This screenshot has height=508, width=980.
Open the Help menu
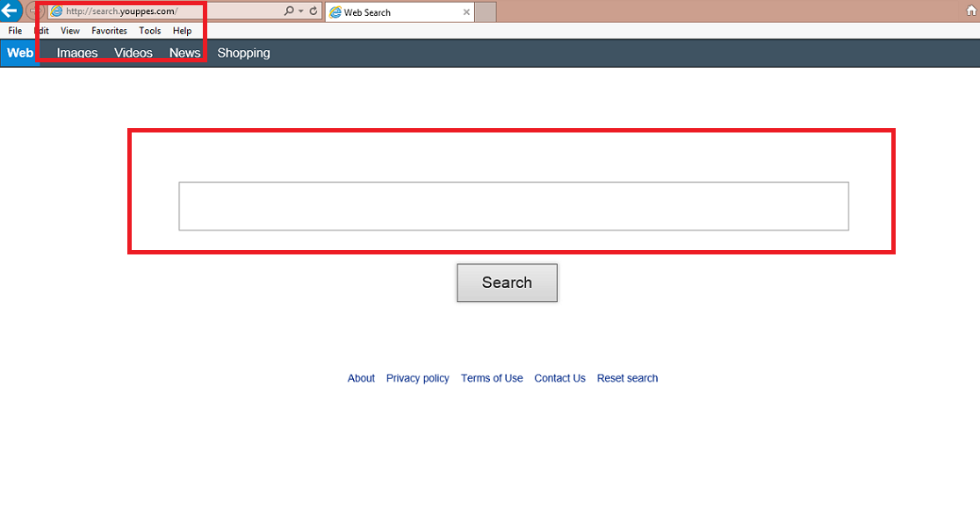[183, 31]
